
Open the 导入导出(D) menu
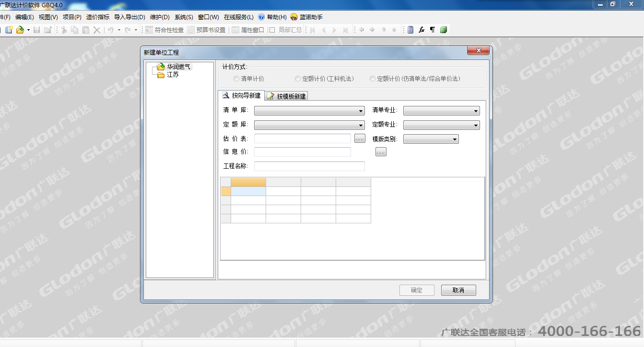click(129, 17)
